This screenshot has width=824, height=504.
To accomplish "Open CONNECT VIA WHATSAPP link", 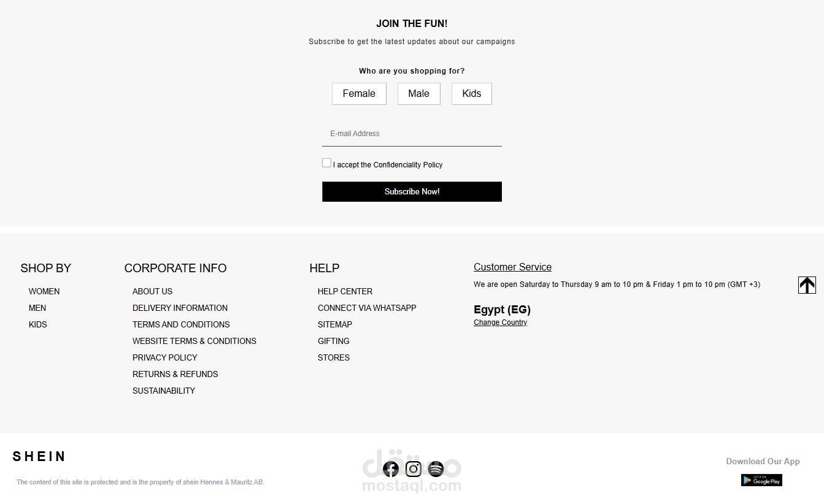I will click(x=367, y=308).
